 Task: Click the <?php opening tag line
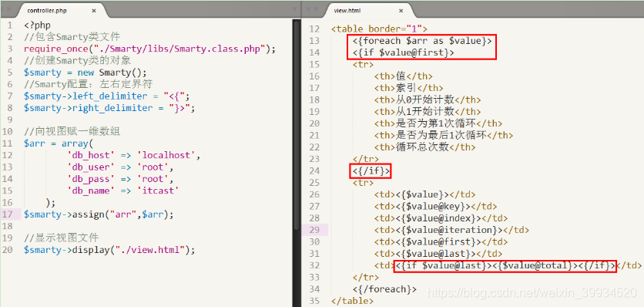click(x=38, y=25)
